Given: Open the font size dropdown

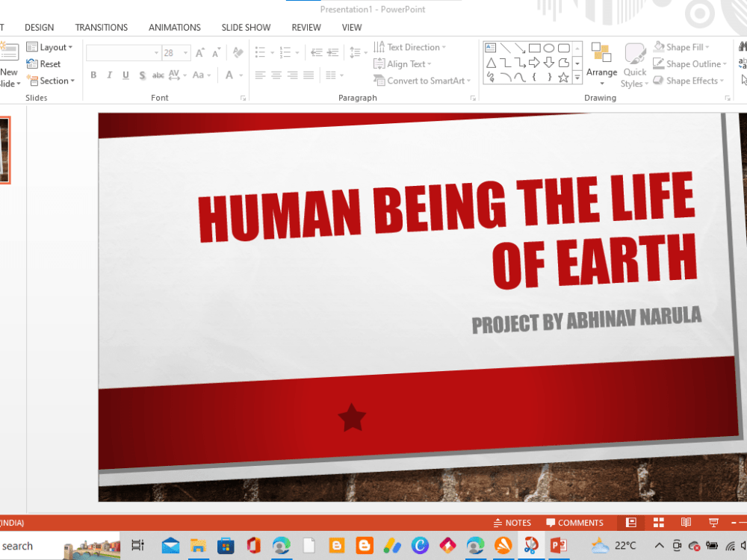Looking at the screenshot, I should 185,53.
